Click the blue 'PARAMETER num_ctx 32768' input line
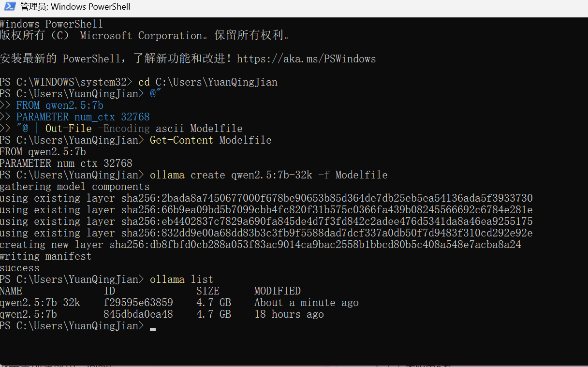 click(x=83, y=117)
